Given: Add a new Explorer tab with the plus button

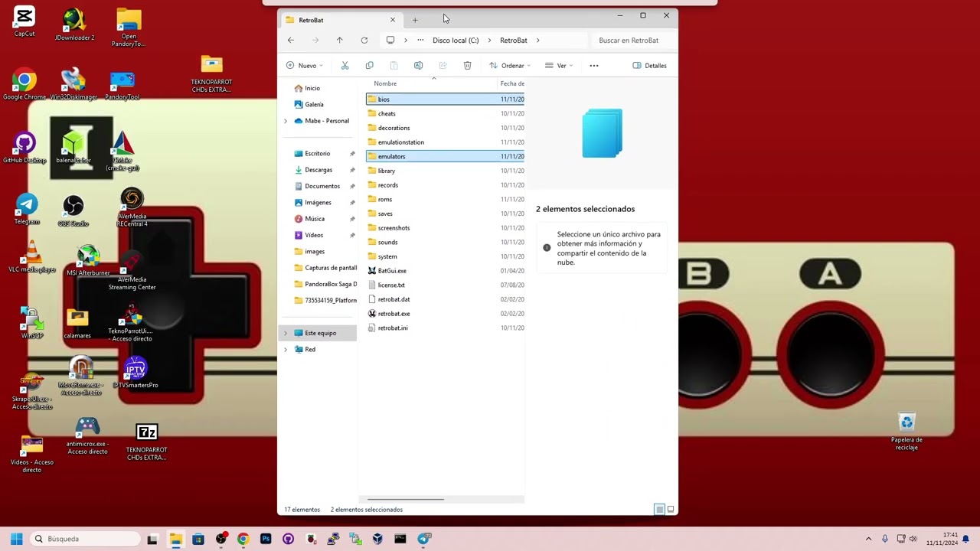Looking at the screenshot, I should 415,20.
